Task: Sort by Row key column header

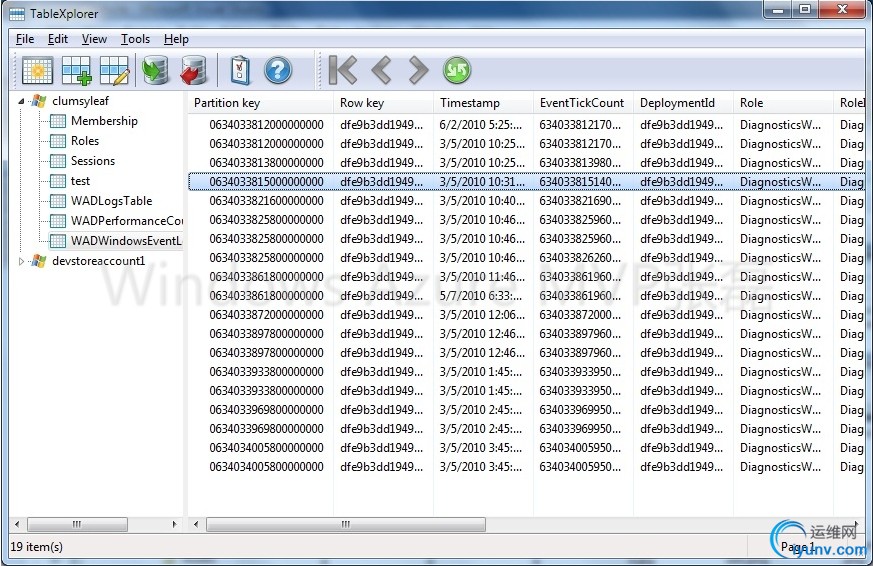Action: coord(384,103)
